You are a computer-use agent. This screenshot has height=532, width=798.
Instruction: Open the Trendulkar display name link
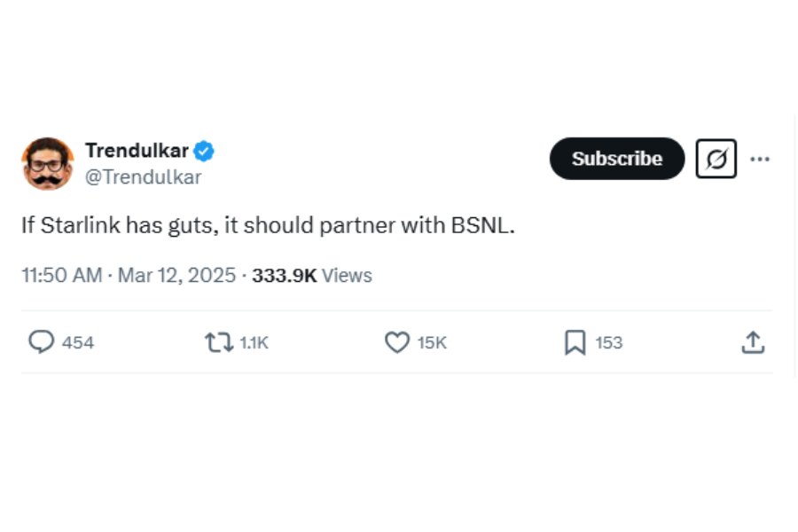137,152
